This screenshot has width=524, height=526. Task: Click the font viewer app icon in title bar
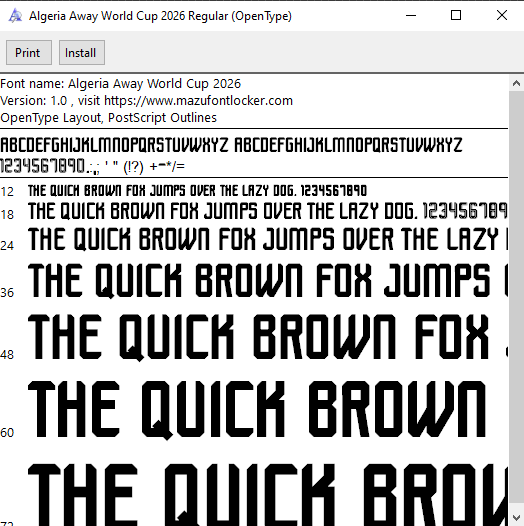click(x=15, y=16)
